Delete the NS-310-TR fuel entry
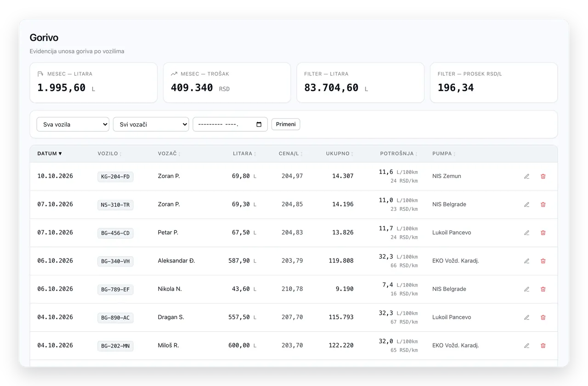This screenshot has width=588, height=386. tap(543, 205)
